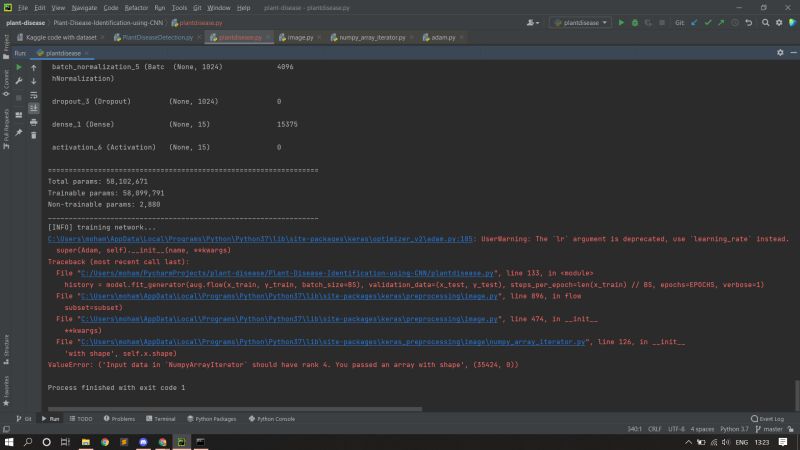Expand the Commit side panel
Screen dimensions: 800x450
click(6, 83)
